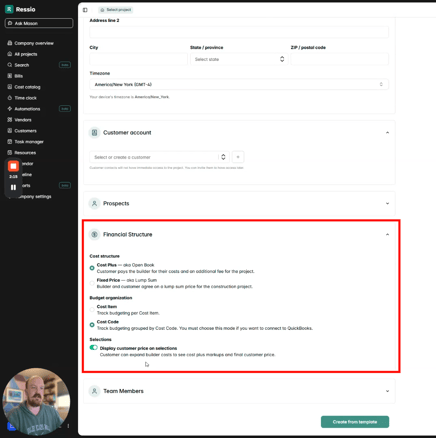436x438 pixels.
Task: Pause the screen recording
Action: pos(13,187)
